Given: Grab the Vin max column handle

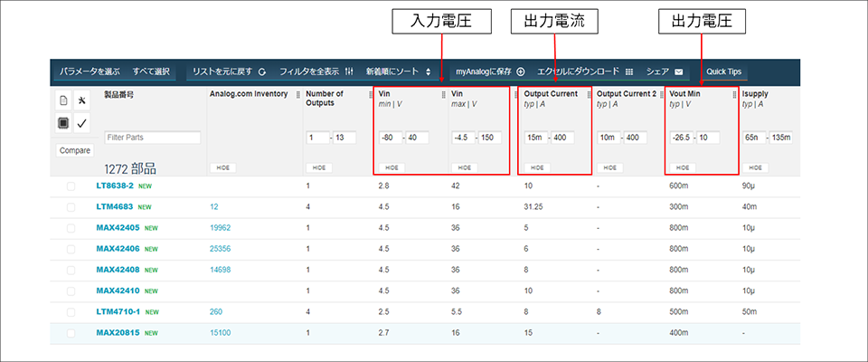Looking at the screenshot, I should [516, 94].
